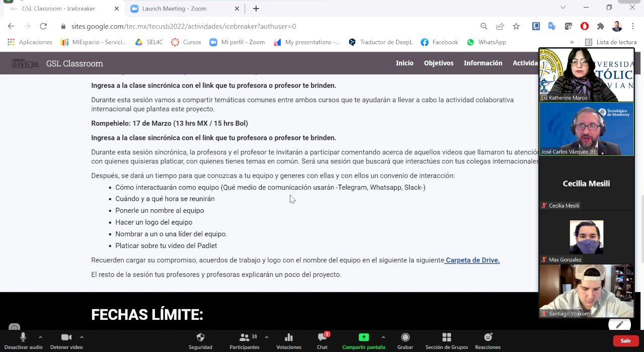Stop camera with Detener video
Viewport: 644px width, 352px height.
pyautogui.click(x=66, y=338)
